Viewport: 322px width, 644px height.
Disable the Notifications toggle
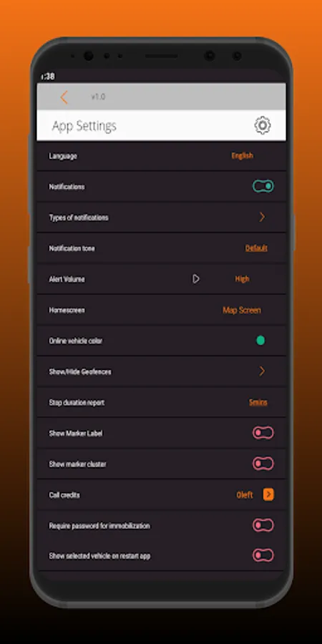point(263,187)
